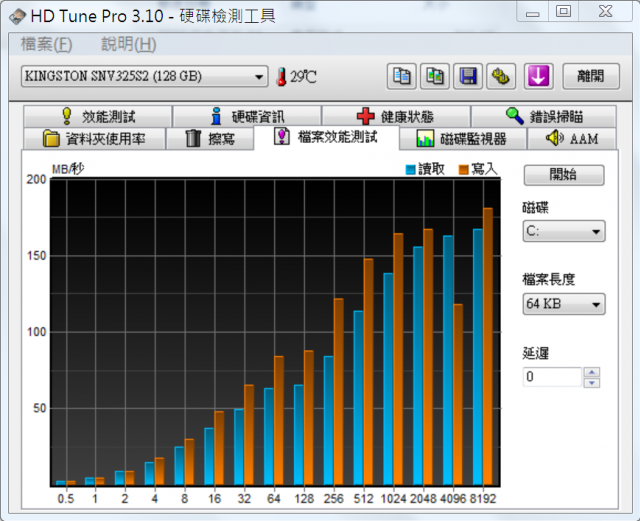Click the x-axis label 2048

[x=423, y=499]
